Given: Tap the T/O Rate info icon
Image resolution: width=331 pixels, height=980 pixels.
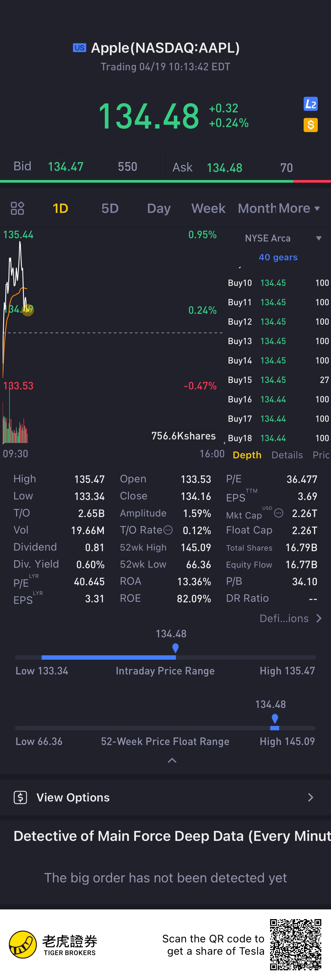Looking at the screenshot, I should coord(168,530).
